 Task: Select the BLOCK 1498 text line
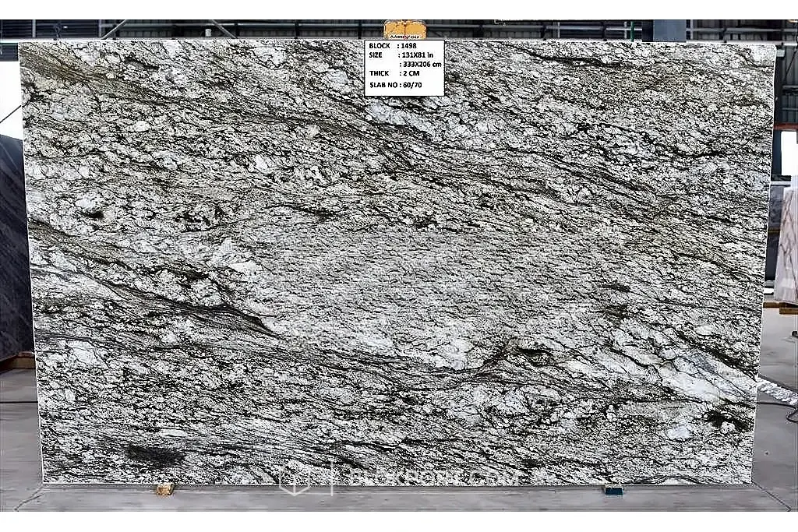(x=393, y=46)
